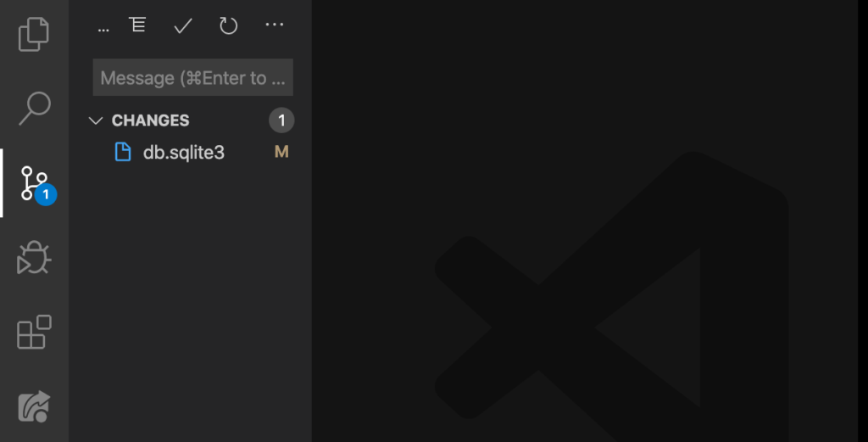Collapse the CHANGES section chevron
Screen dimensions: 868x442
click(96, 120)
